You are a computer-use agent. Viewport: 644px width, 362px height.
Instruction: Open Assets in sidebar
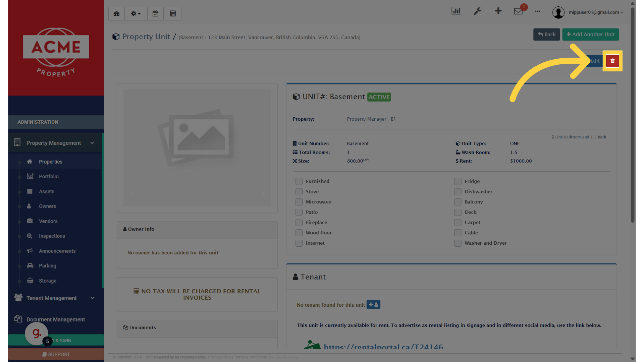pyautogui.click(x=46, y=192)
